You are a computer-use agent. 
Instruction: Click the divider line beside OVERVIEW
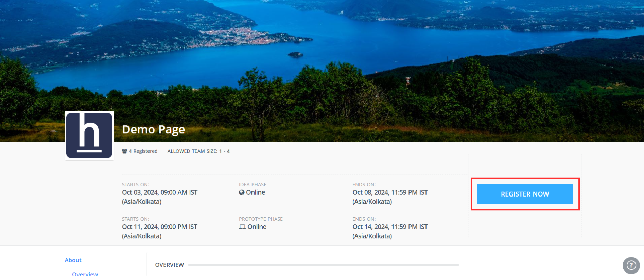323,265
